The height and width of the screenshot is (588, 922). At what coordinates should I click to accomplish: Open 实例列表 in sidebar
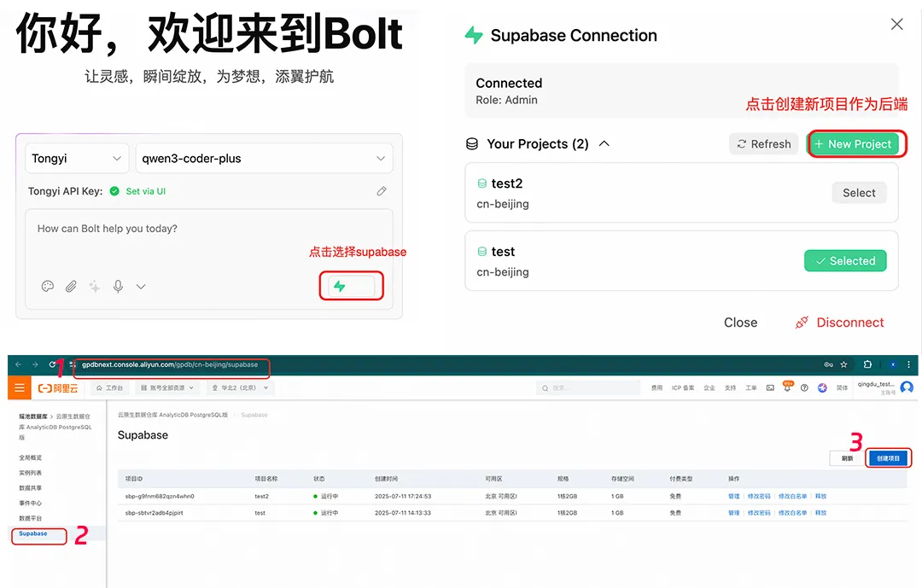30,473
